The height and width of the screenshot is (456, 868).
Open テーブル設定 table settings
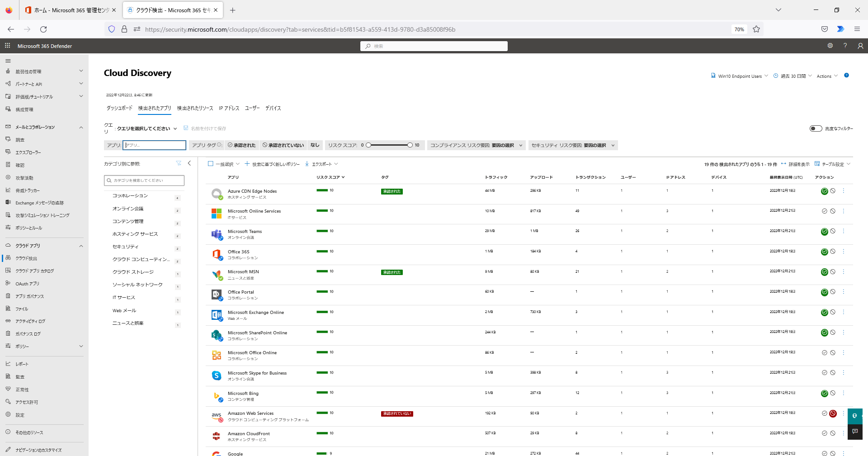[832, 164]
